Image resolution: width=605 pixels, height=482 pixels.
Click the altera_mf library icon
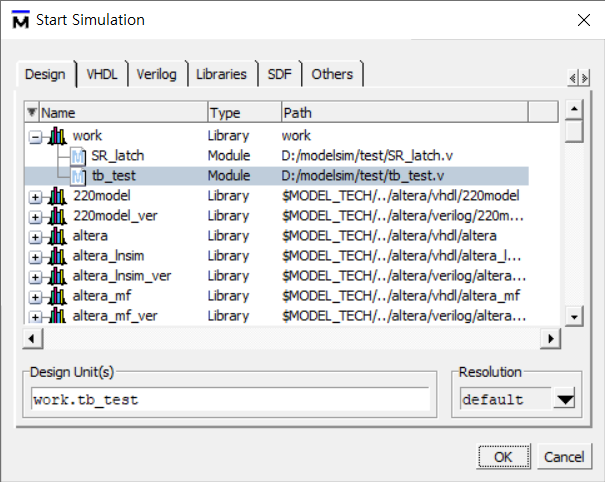57,296
